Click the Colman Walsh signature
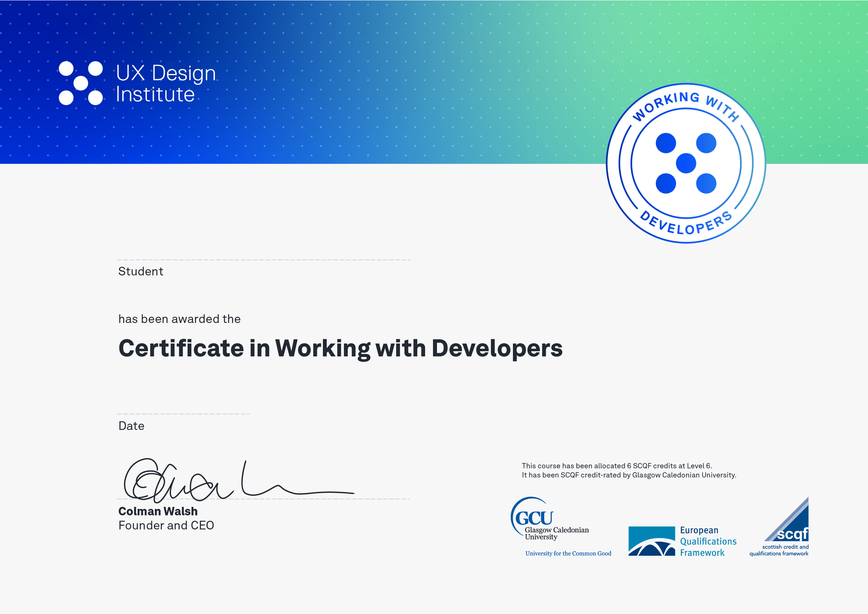 239,481
